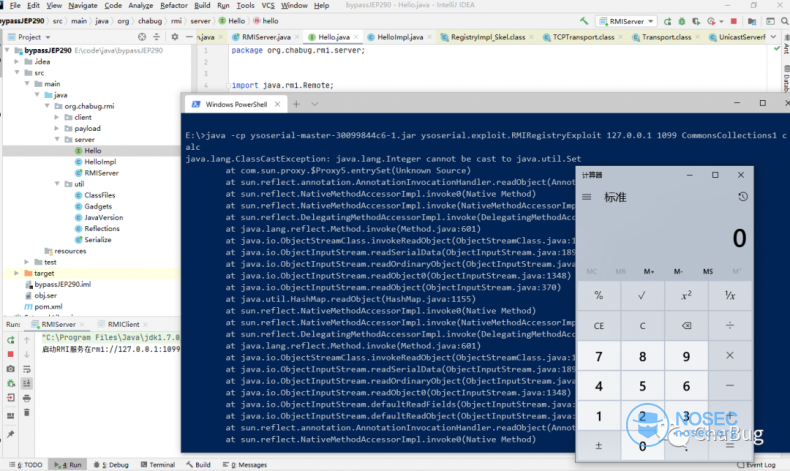The image size is (790, 471).
Task: Open the Debug tool window
Action: pyautogui.click(x=111, y=464)
